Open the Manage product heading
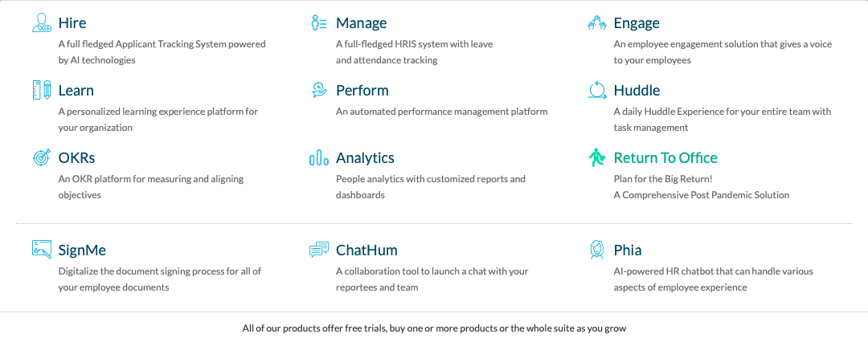 (362, 23)
